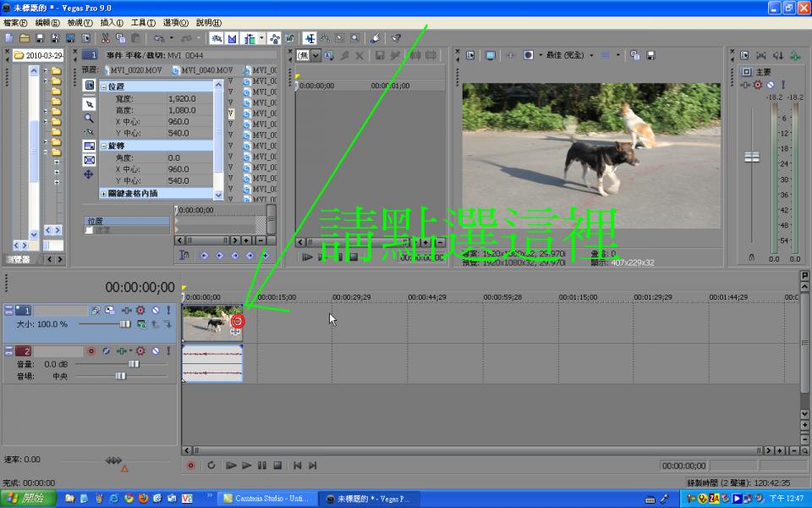Arm audio track 2 for recording
812x508 pixels.
[91, 351]
